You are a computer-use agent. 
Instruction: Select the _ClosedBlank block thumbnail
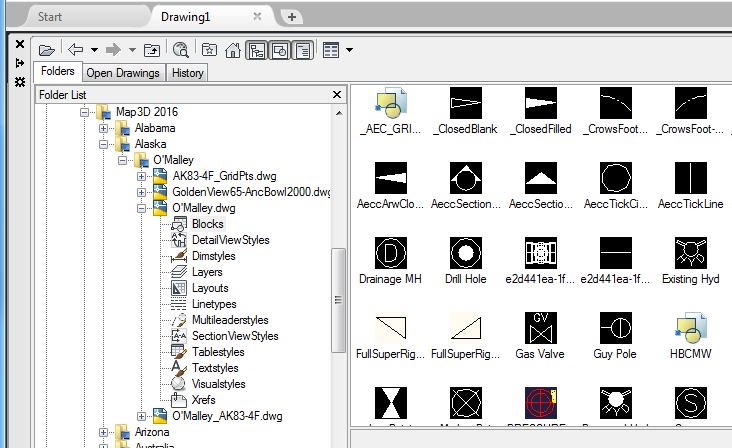pos(465,103)
